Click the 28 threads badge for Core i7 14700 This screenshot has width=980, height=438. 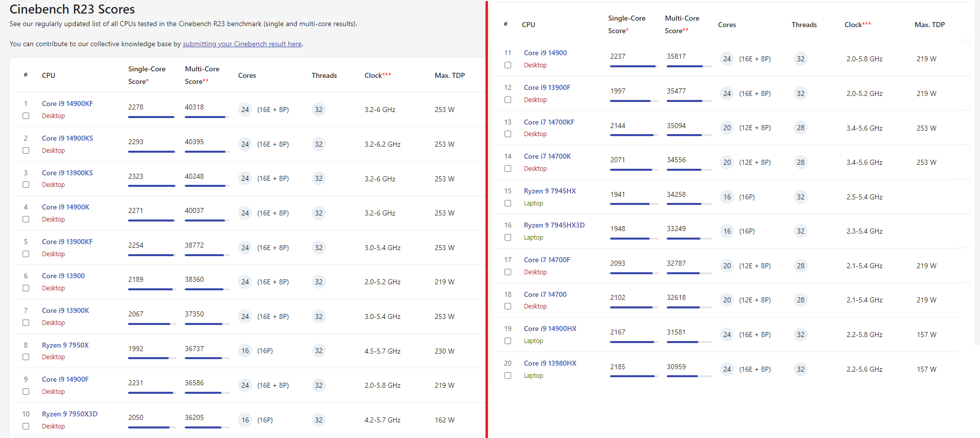click(x=801, y=300)
